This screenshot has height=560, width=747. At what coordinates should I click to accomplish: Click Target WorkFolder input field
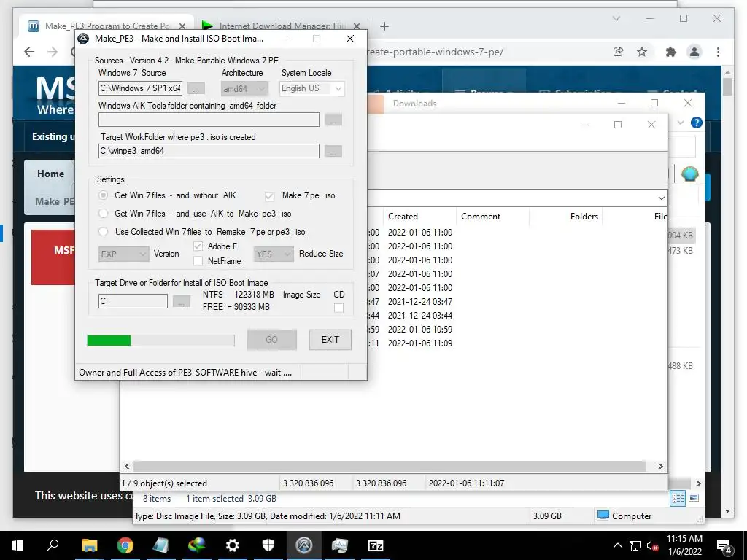coord(209,151)
